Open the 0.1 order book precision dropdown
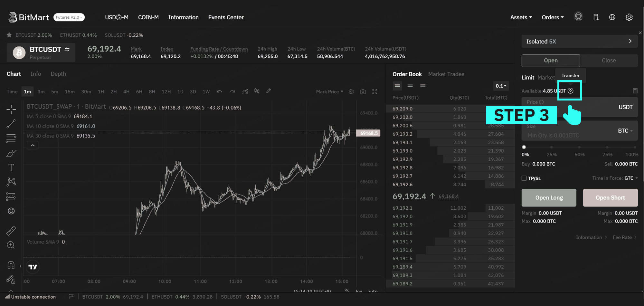644x306 pixels. pyautogui.click(x=501, y=86)
